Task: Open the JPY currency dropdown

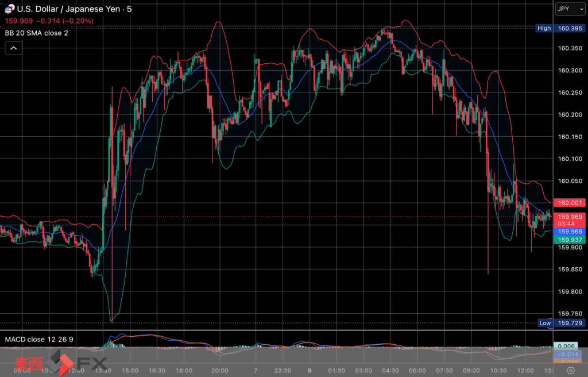Action: [x=570, y=9]
